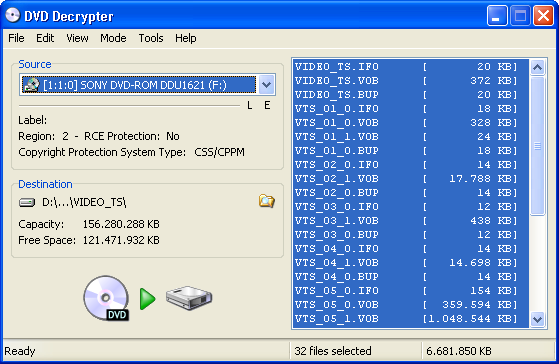
Task: Open the View menu
Action: click(77, 38)
